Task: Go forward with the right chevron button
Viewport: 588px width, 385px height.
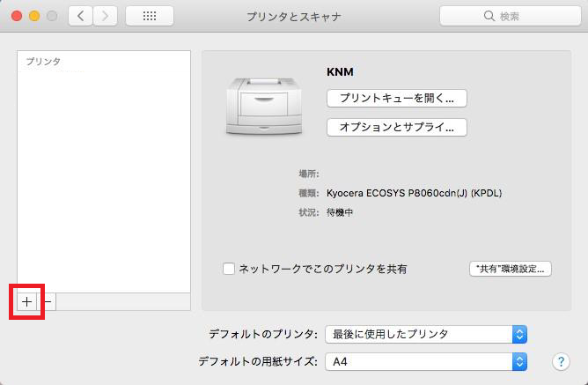Action: (x=106, y=16)
